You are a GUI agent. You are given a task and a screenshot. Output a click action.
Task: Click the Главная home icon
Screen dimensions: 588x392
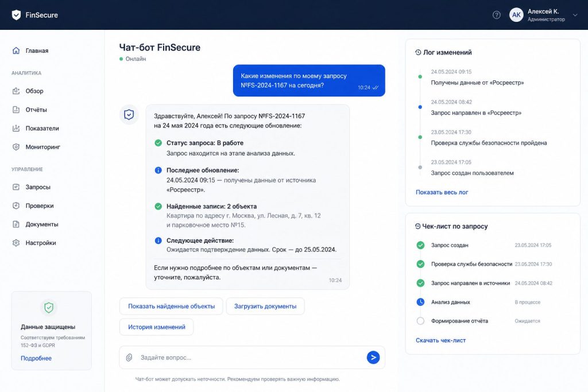coord(16,51)
